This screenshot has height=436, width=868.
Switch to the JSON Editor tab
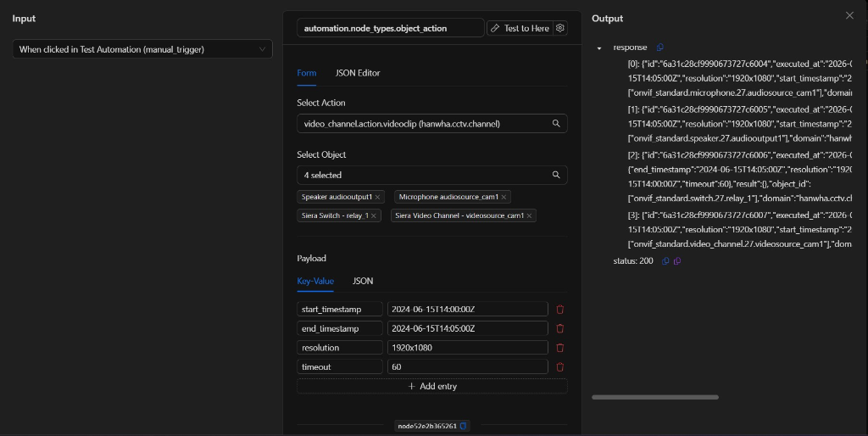tap(358, 73)
